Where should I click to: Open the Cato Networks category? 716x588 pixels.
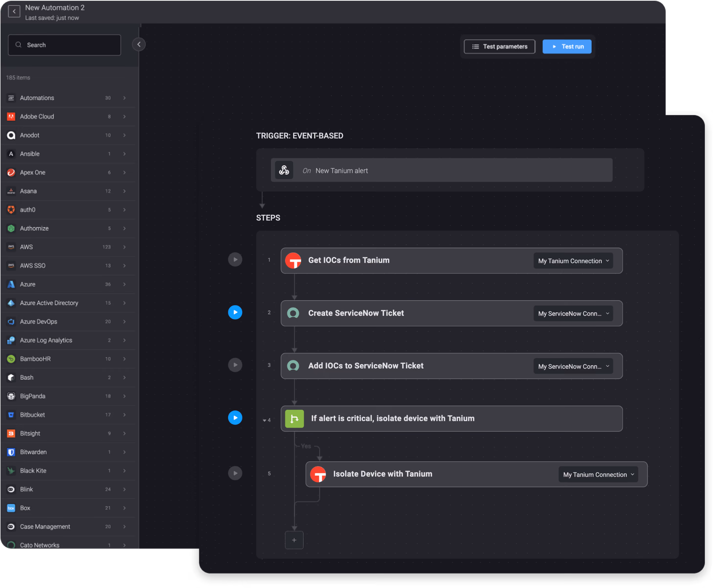coord(68,544)
